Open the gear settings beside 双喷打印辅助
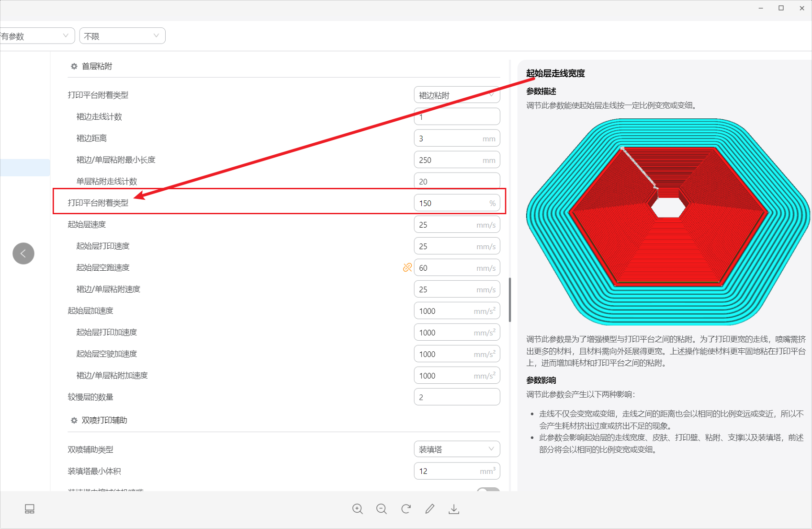The image size is (812, 529). click(75, 420)
